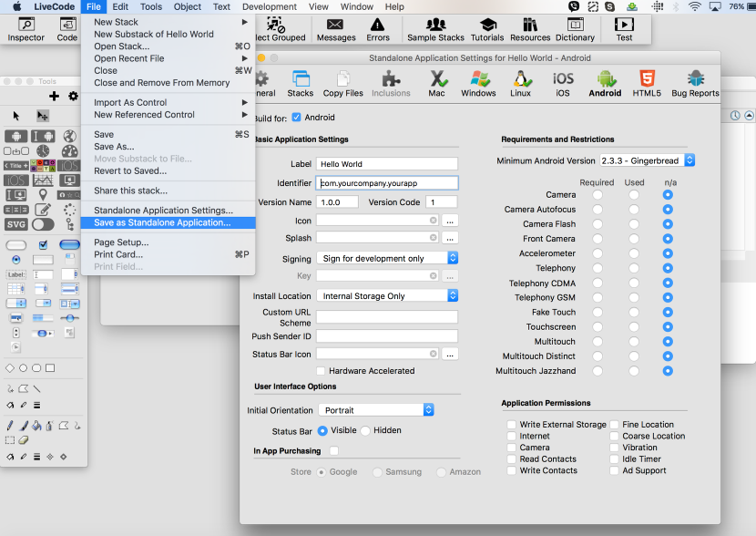Screen dimensions: 756x536
Task: Open the HTML5 build settings
Action: coord(647,84)
